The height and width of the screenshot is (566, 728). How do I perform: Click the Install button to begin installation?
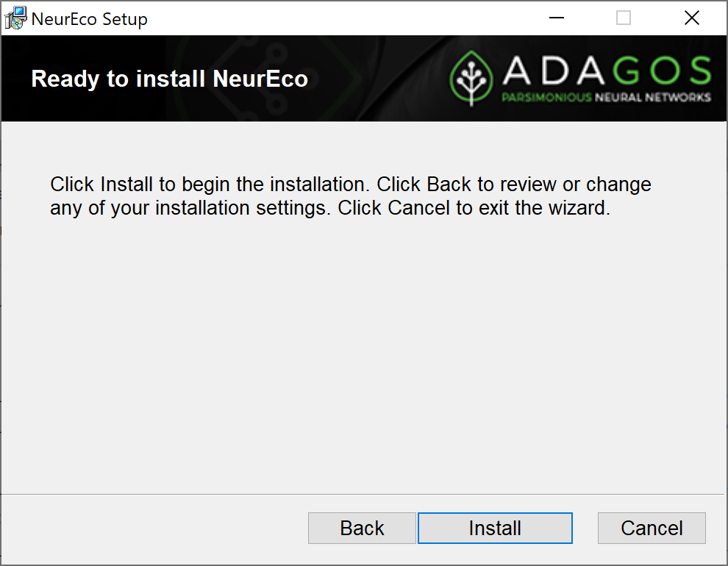tap(495, 528)
